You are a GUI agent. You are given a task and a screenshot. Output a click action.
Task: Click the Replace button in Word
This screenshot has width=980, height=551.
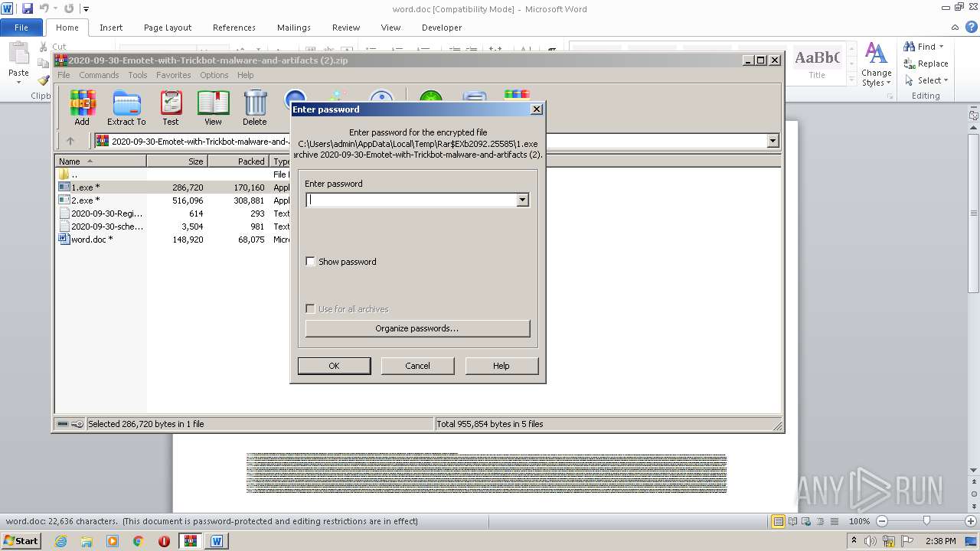click(926, 64)
